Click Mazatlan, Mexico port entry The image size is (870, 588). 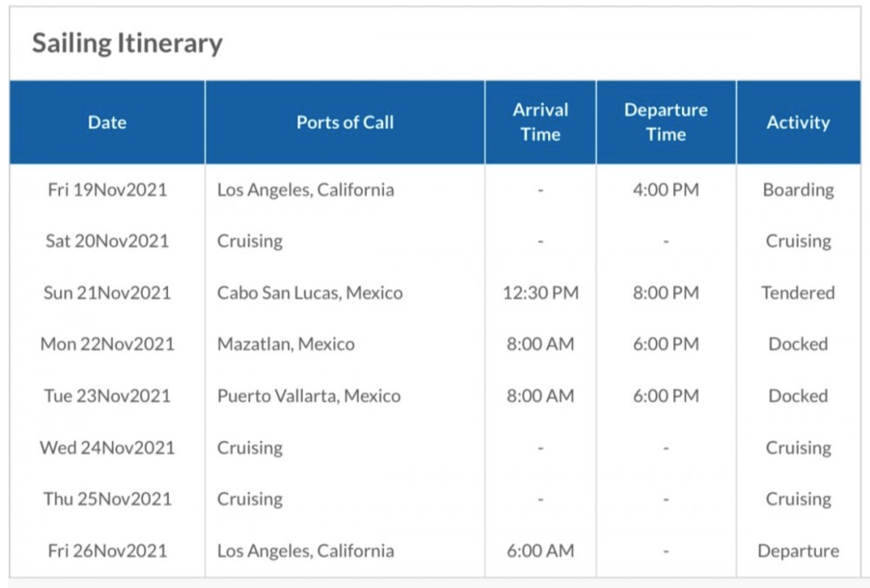[x=286, y=344]
